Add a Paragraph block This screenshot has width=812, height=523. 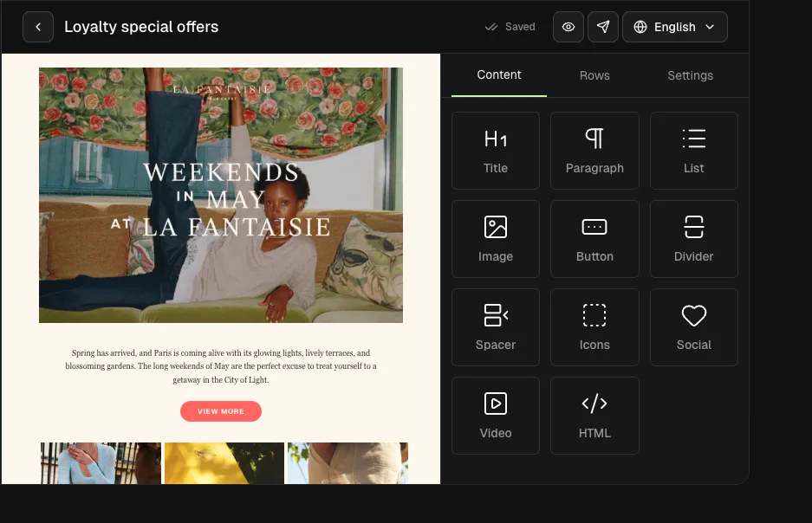click(594, 151)
